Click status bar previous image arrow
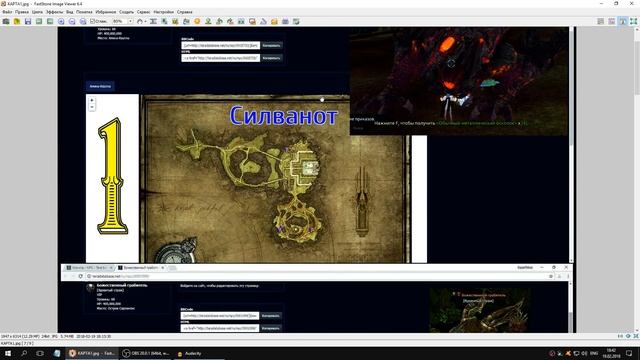The width and height of the screenshot is (640, 360). pyautogui.click(x=620, y=336)
